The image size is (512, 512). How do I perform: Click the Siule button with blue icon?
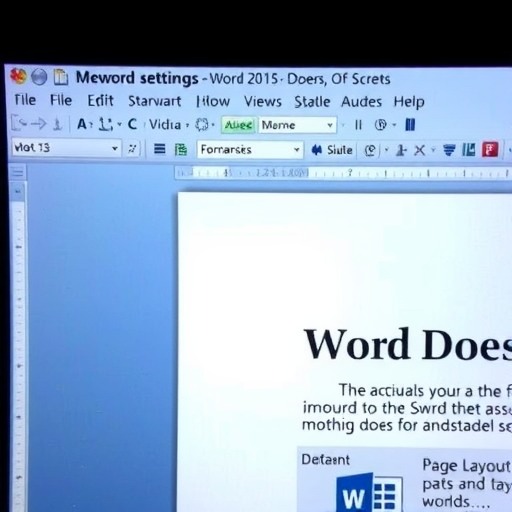click(332, 150)
